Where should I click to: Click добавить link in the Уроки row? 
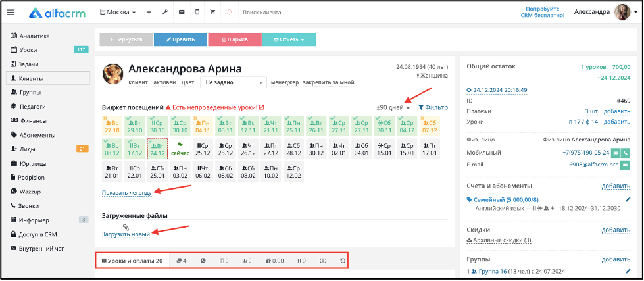(617, 122)
